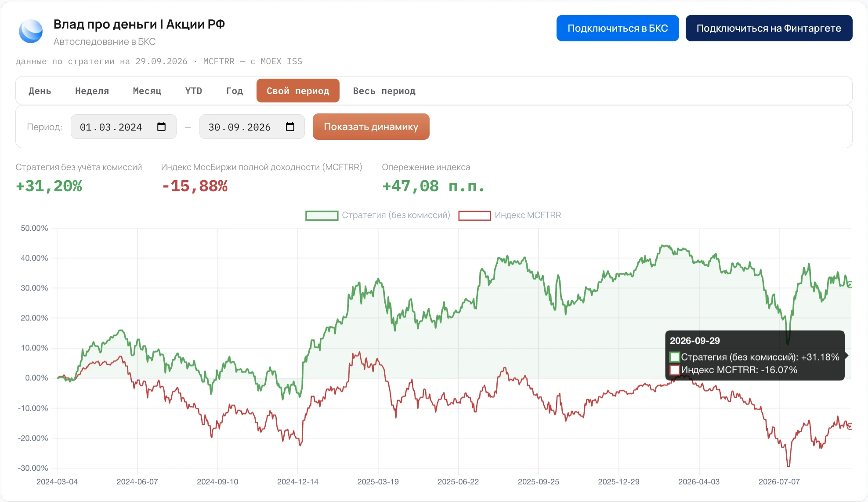Click the 2024-12-14 x-axis date label

point(298,482)
